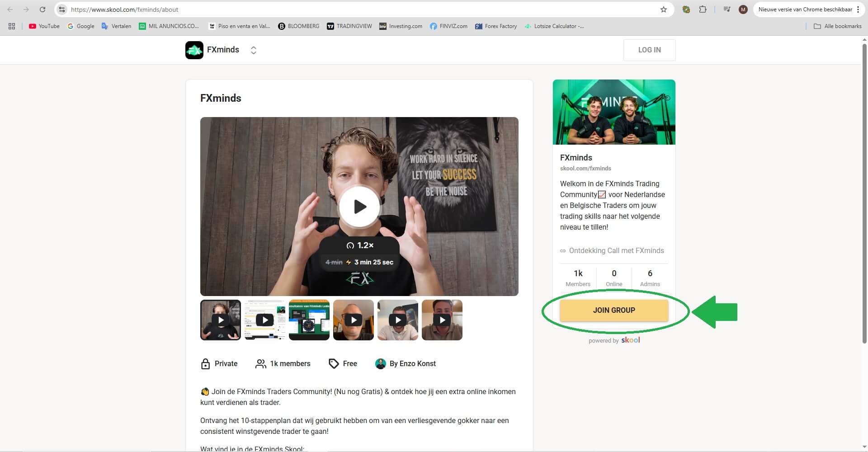The image size is (868, 452).
Task: Open the BLOOMBERG bookmark
Action: point(298,26)
